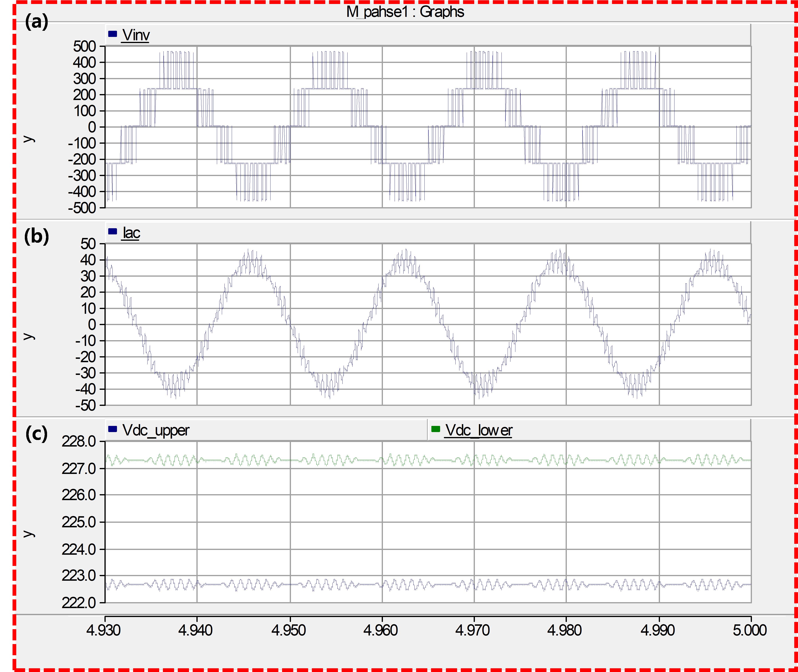Image resolution: width=798 pixels, height=672 pixels.
Task: Click the 225.0 value on Vdc axis
Action: (x=79, y=522)
